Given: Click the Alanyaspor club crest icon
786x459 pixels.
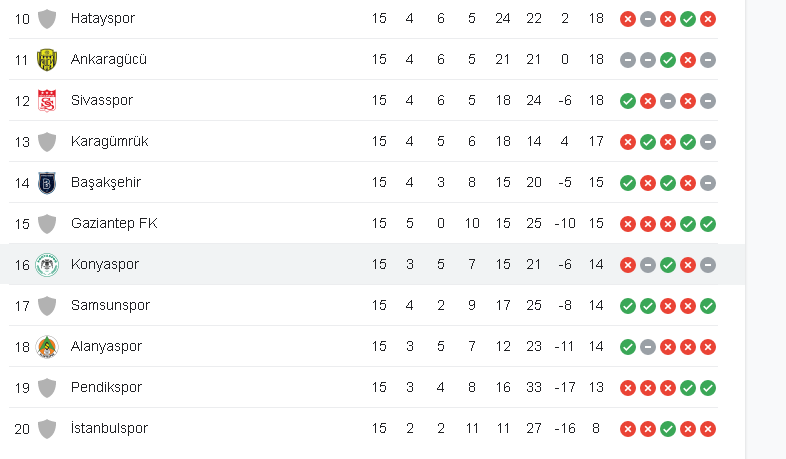Looking at the screenshot, I should [47, 346].
